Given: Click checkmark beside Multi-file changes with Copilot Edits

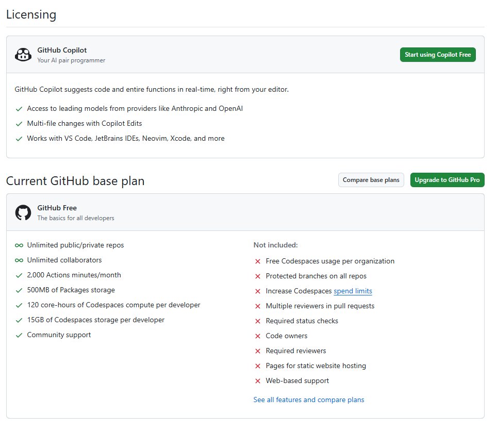Looking at the screenshot, I should pyautogui.click(x=19, y=124).
